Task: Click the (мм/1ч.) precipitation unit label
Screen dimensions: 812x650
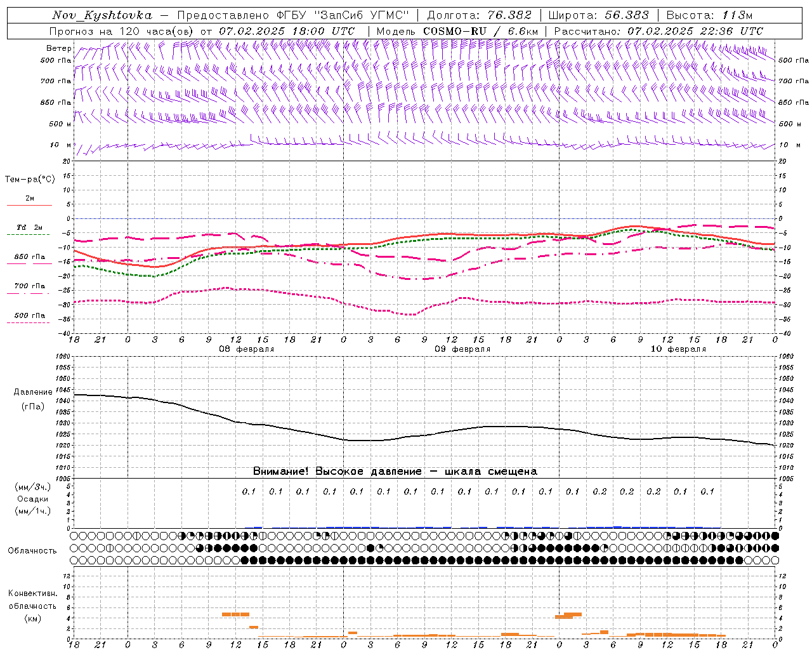Action: (33, 511)
